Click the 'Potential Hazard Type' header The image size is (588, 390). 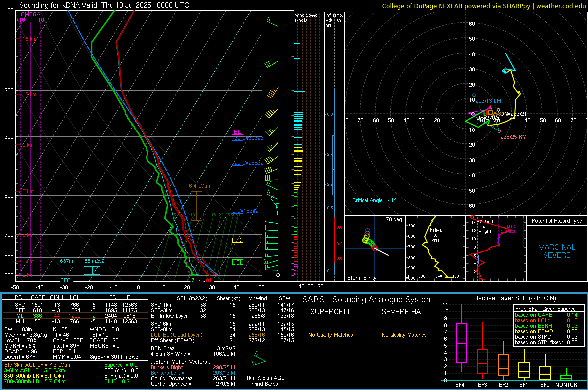pos(557,221)
